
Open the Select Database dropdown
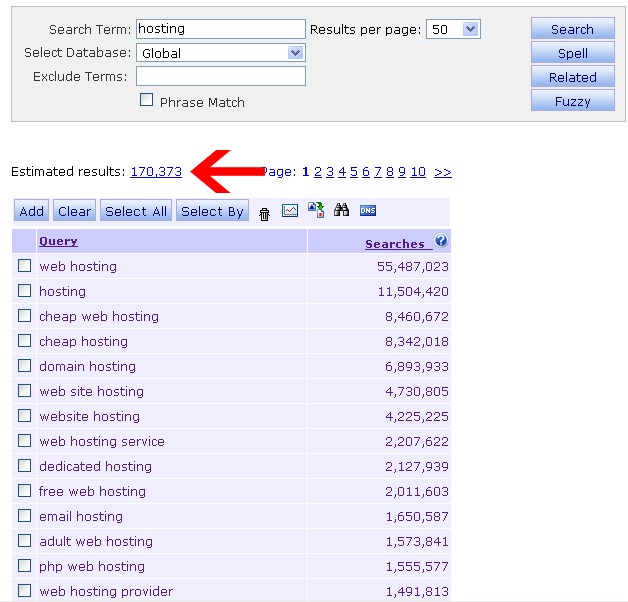tap(221, 53)
